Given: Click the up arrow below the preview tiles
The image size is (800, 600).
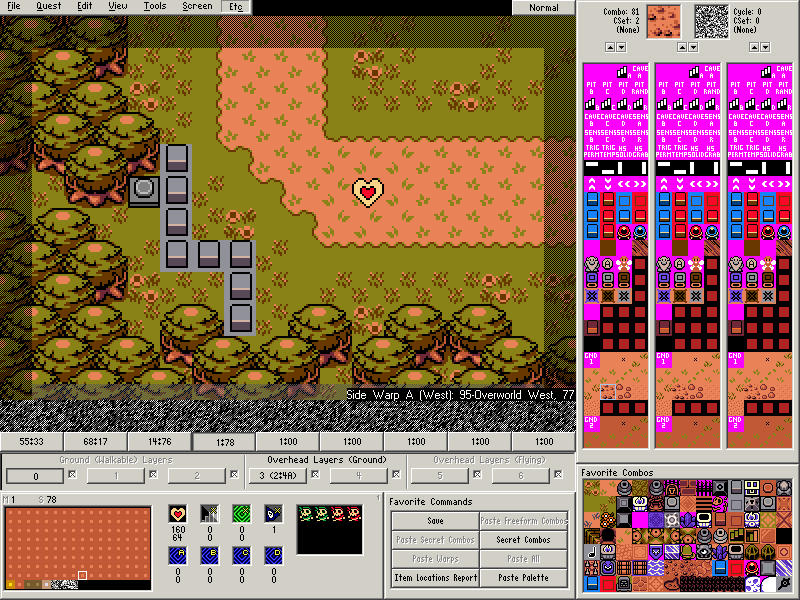Looking at the screenshot, I should click(682, 47).
